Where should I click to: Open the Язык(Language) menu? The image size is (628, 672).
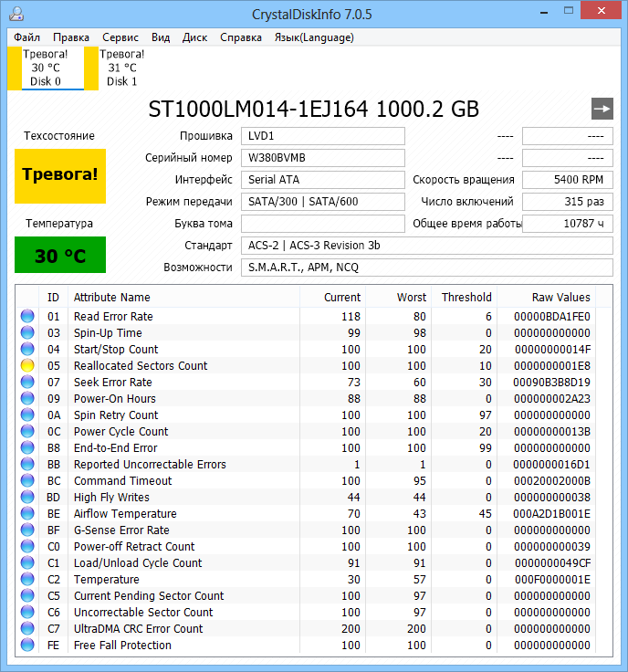(x=314, y=37)
